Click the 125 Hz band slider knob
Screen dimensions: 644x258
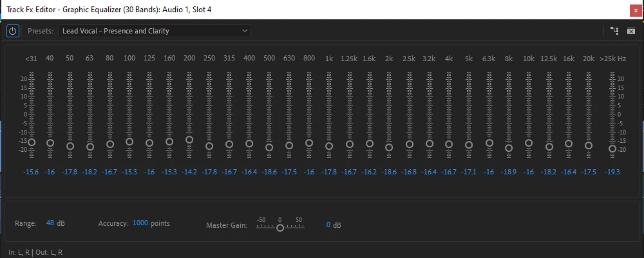[x=149, y=143]
